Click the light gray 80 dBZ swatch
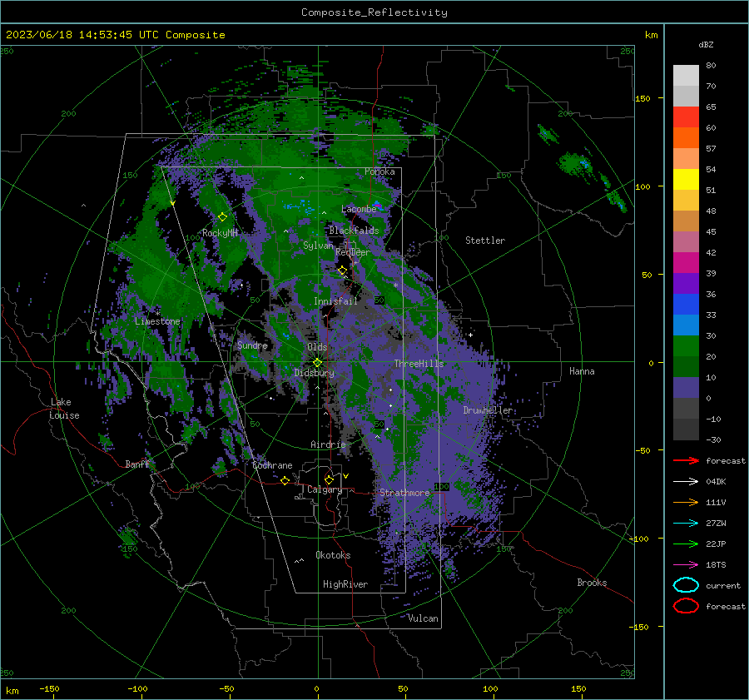This screenshot has height=700, width=749. tap(686, 75)
